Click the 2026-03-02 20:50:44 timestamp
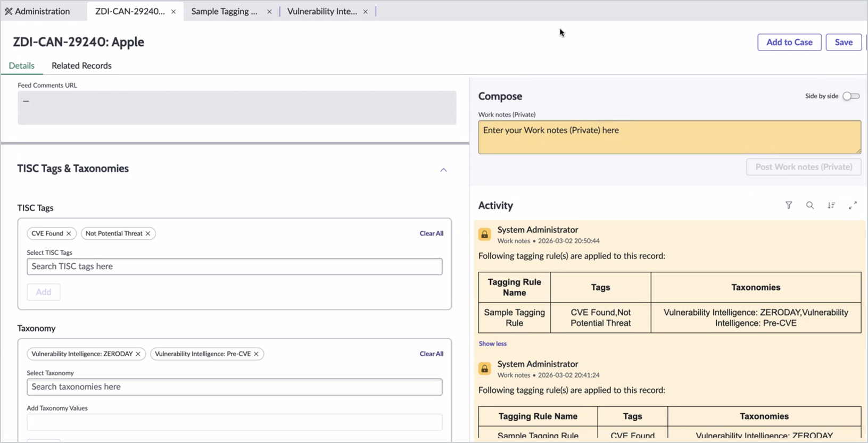 (568, 241)
